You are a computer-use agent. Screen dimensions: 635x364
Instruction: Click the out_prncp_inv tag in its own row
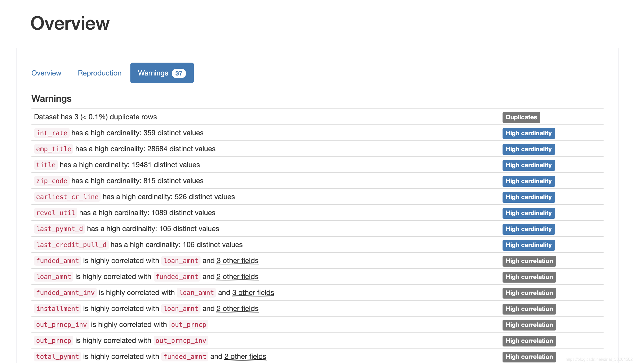tap(61, 325)
